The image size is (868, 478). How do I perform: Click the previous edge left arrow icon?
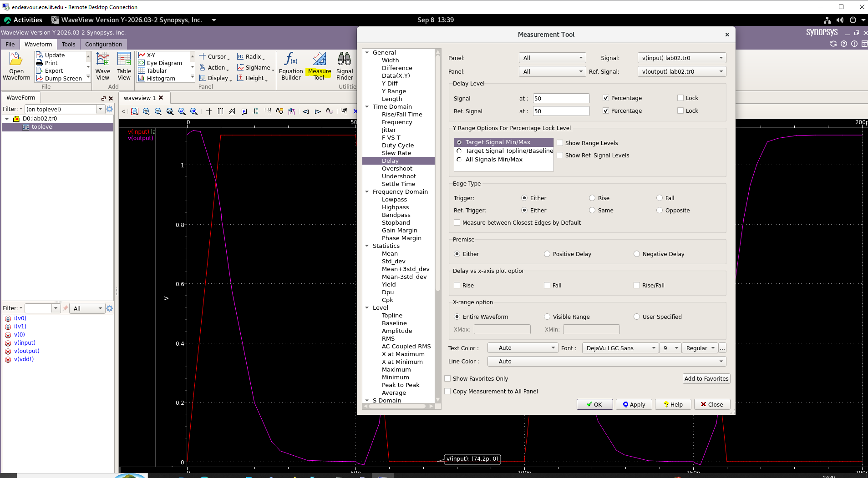306,111
